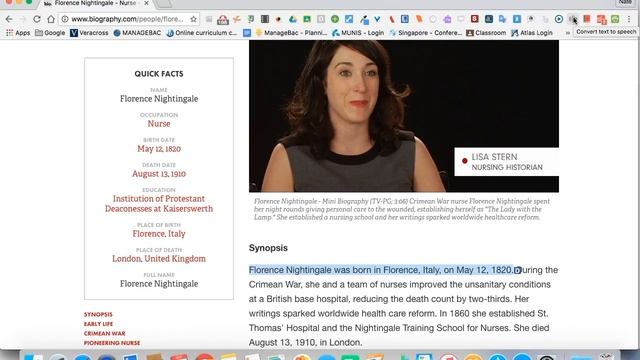Open the Google bookmarks folder
This screenshot has width=640, height=360.
click(50, 33)
